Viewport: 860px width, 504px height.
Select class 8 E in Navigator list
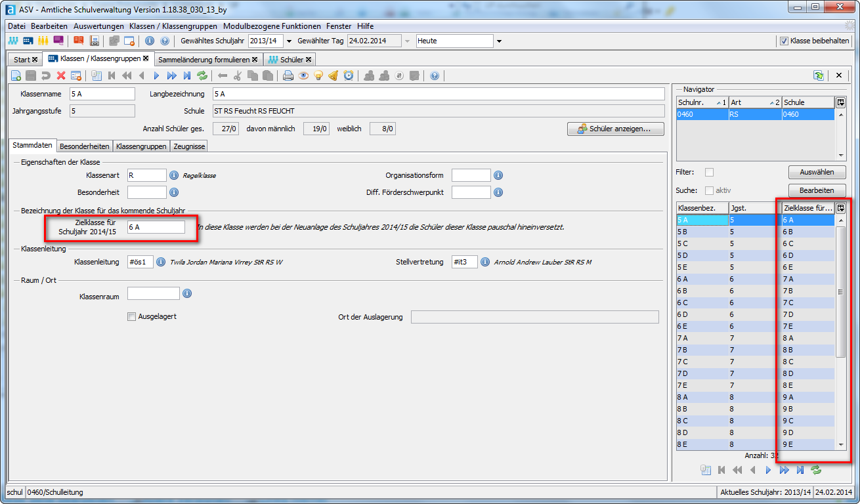tap(756, 444)
